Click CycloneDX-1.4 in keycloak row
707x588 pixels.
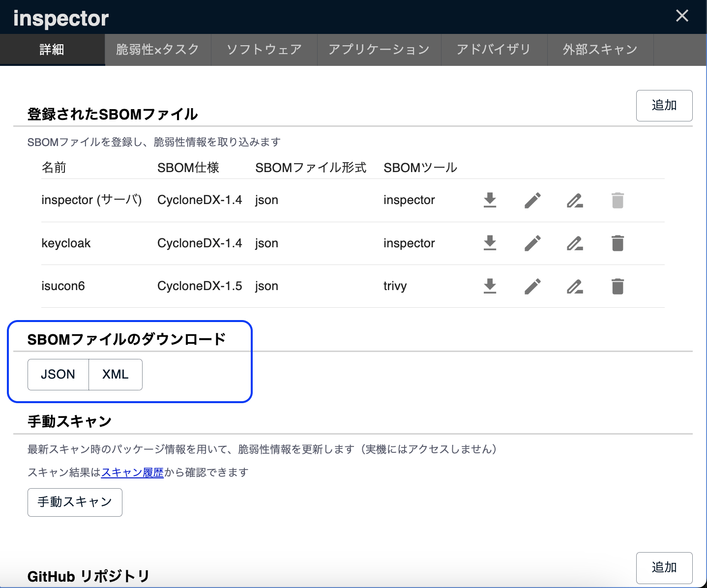point(200,243)
